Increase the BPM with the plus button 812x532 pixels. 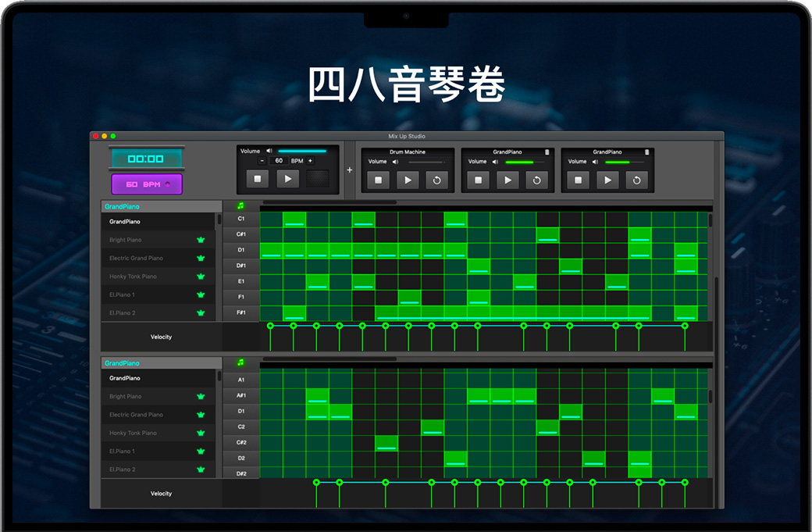click(310, 161)
